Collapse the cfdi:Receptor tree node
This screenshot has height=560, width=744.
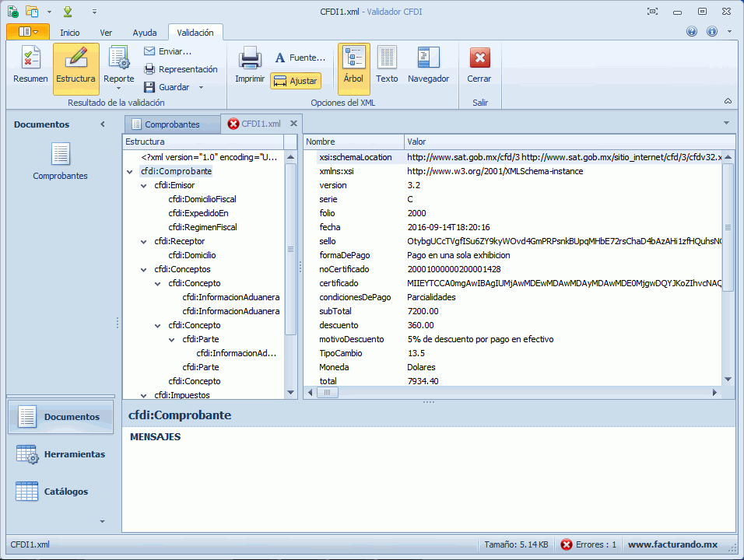143,242
